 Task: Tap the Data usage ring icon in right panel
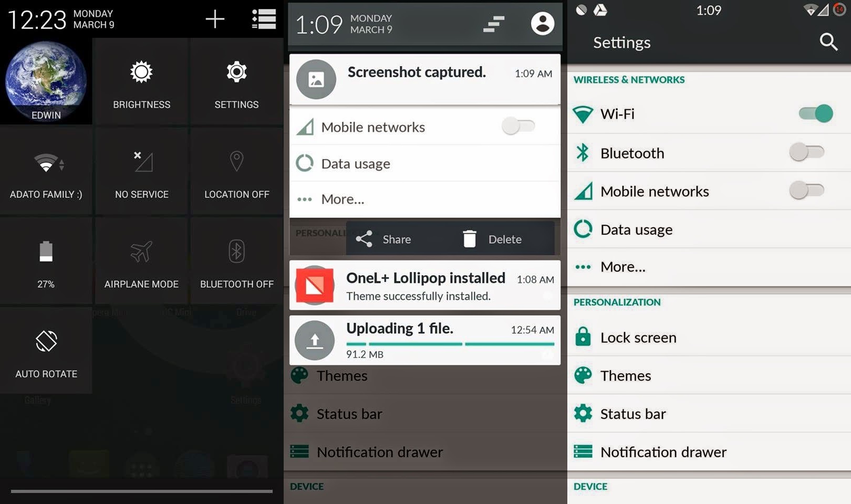tap(583, 229)
